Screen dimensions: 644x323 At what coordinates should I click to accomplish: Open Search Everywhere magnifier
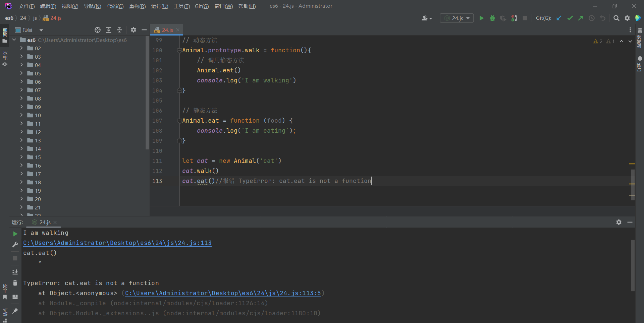click(x=616, y=18)
